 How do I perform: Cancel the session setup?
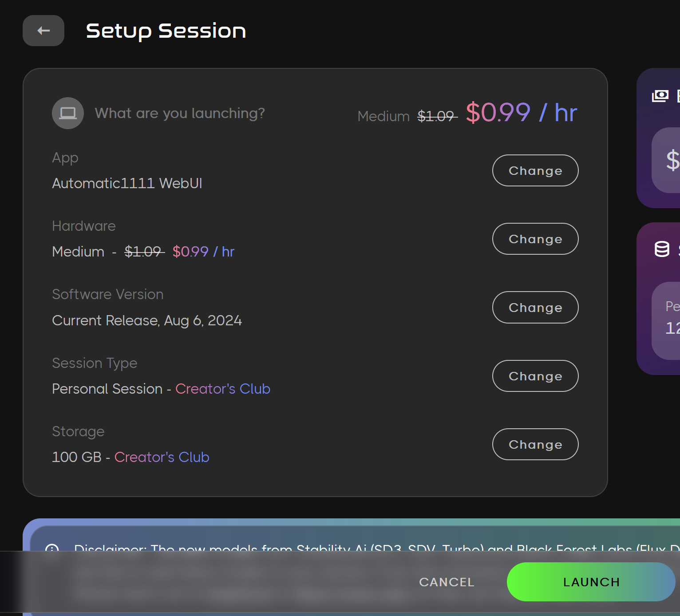446,582
